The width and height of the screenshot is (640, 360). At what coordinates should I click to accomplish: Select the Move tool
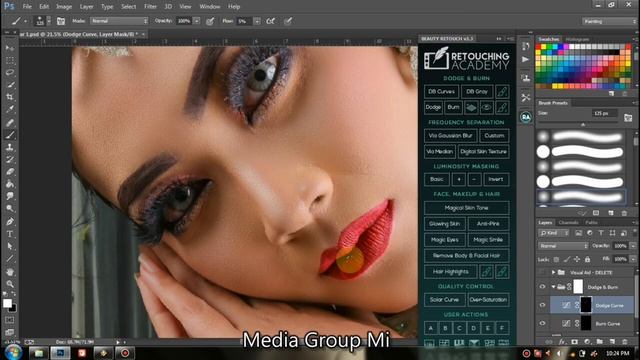[x=10, y=48]
